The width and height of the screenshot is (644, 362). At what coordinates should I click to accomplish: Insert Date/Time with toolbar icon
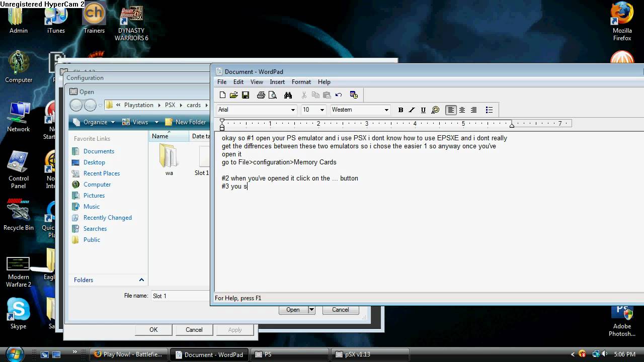tap(354, 95)
